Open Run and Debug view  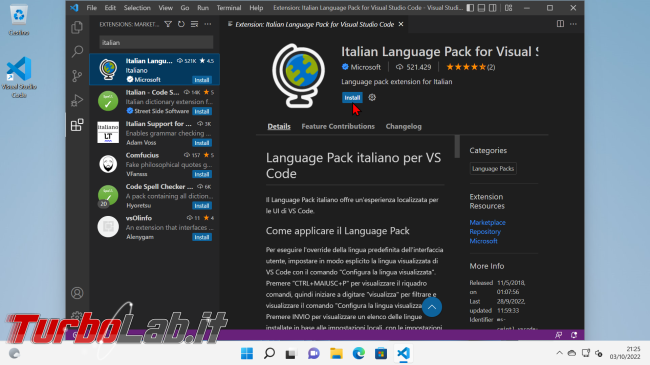[x=77, y=100]
